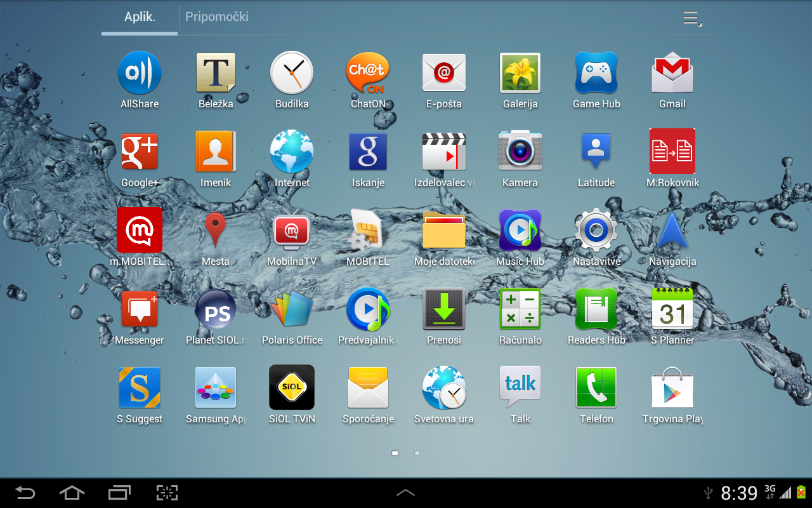Launch the S Suggest app

pos(140,388)
